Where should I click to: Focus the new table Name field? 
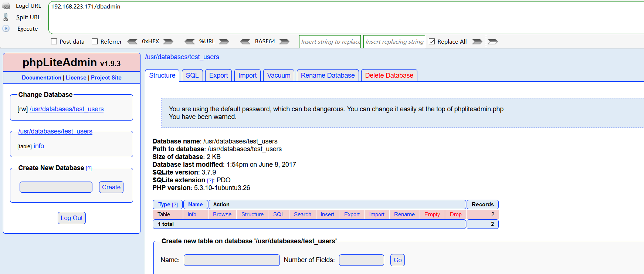[232, 260]
